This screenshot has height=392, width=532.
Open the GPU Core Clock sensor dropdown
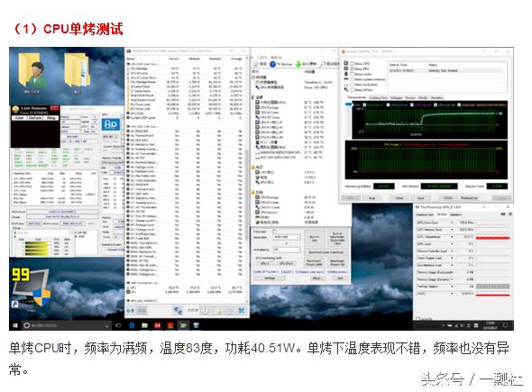click(452, 223)
